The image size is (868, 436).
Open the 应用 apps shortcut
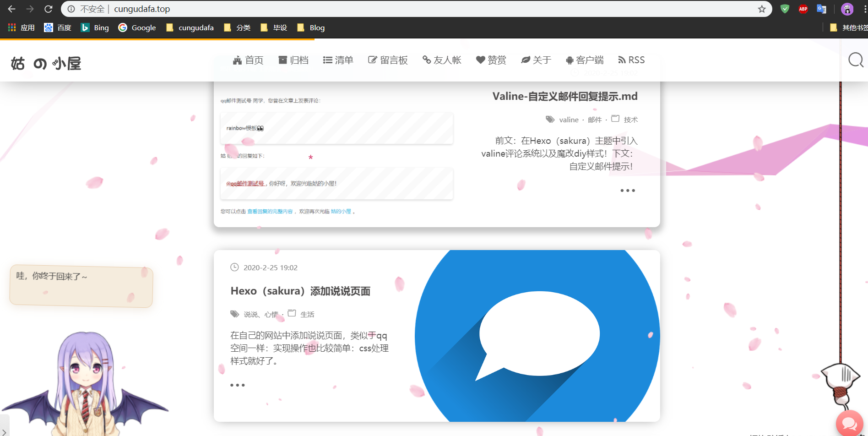click(x=21, y=27)
